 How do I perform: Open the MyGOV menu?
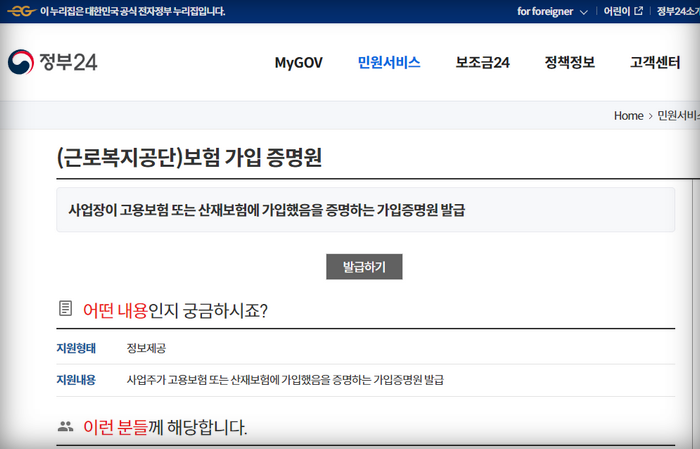(x=299, y=62)
